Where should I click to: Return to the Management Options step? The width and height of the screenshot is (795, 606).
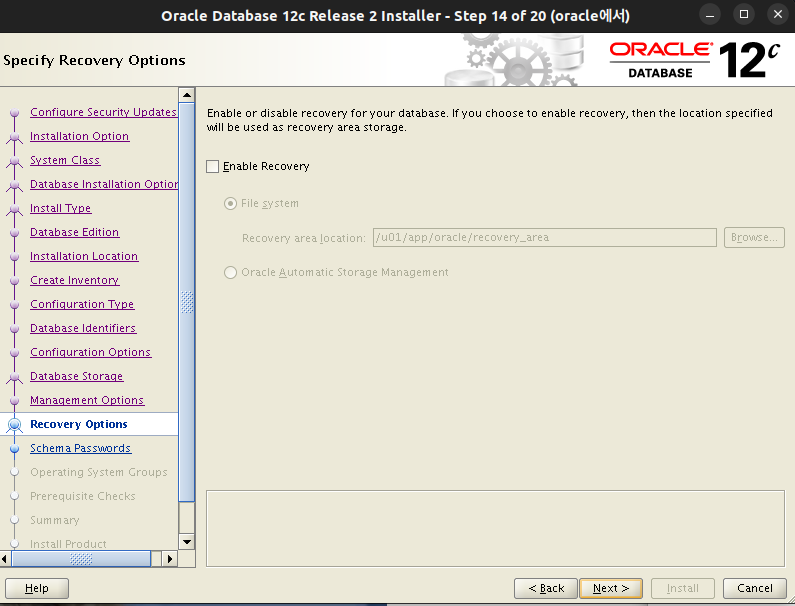pyautogui.click(x=87, y=400)
